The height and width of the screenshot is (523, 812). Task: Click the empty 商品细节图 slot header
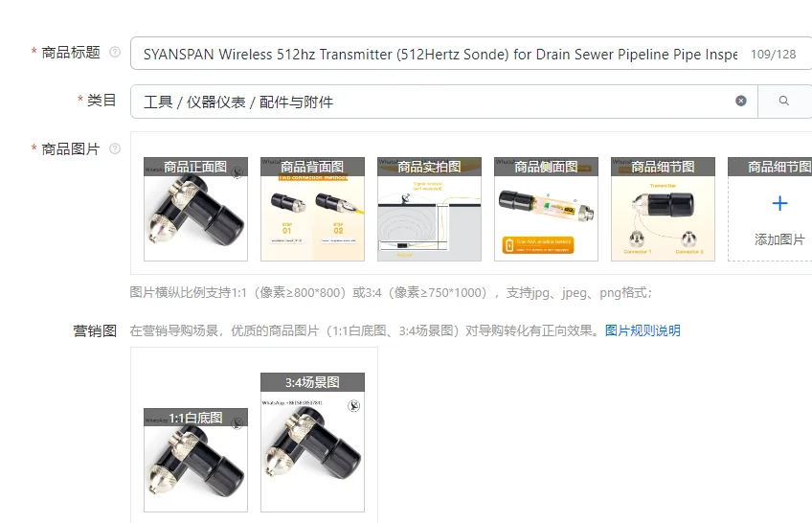[x=770, y=167]
